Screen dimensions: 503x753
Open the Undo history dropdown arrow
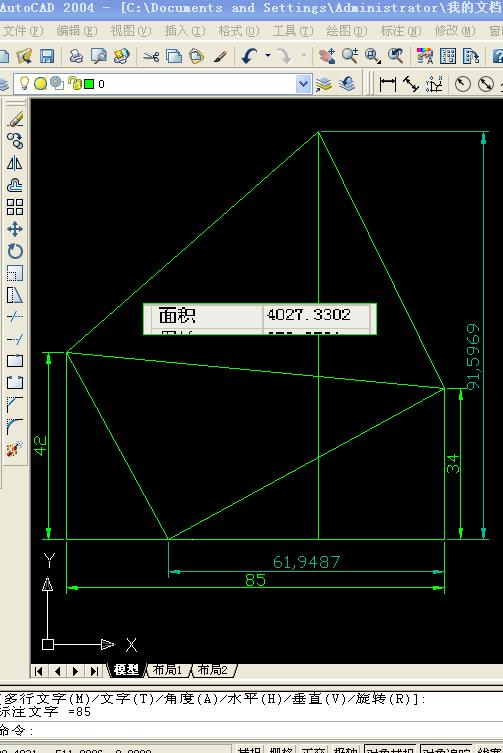[x=268, y=56]
